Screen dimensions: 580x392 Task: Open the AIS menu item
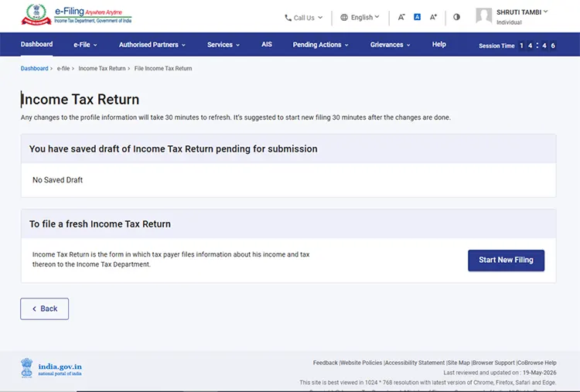(x=267, y=44)
